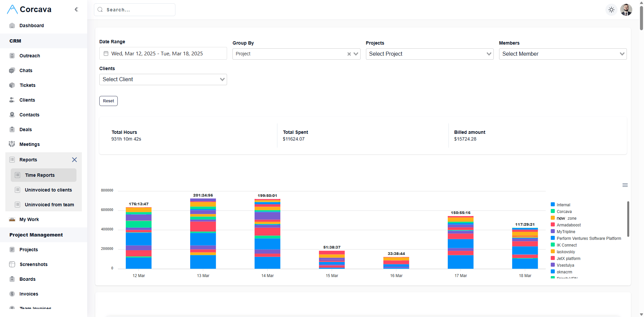Click the Tickets sidebar icon
This screenshot has width=644, height=317.
click(12, 85)
